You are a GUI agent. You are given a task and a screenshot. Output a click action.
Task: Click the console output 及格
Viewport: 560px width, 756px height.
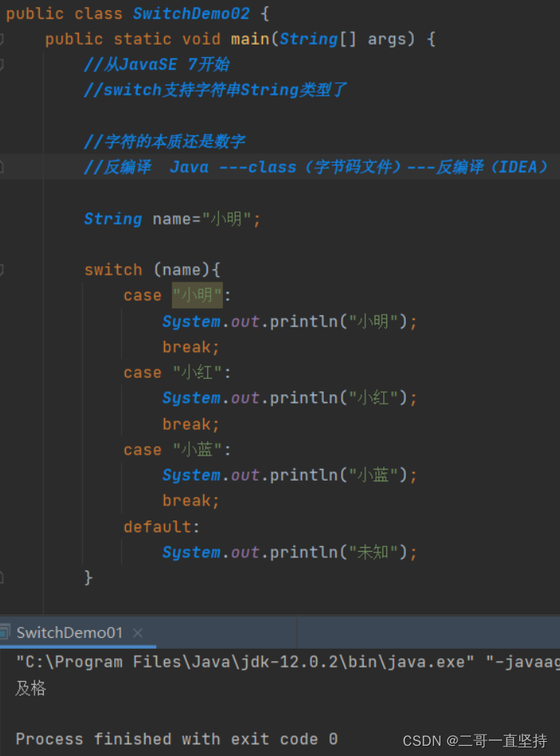point(31,688)
